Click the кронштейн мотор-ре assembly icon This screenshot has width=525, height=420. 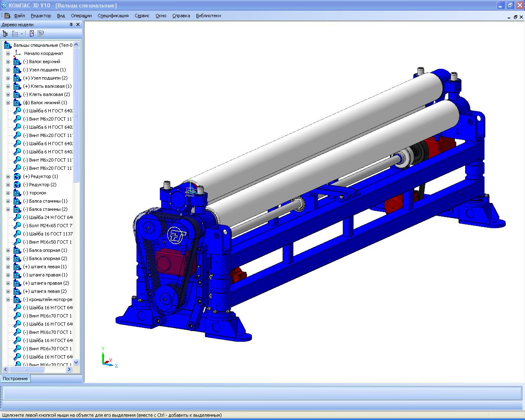coord(17,299)
